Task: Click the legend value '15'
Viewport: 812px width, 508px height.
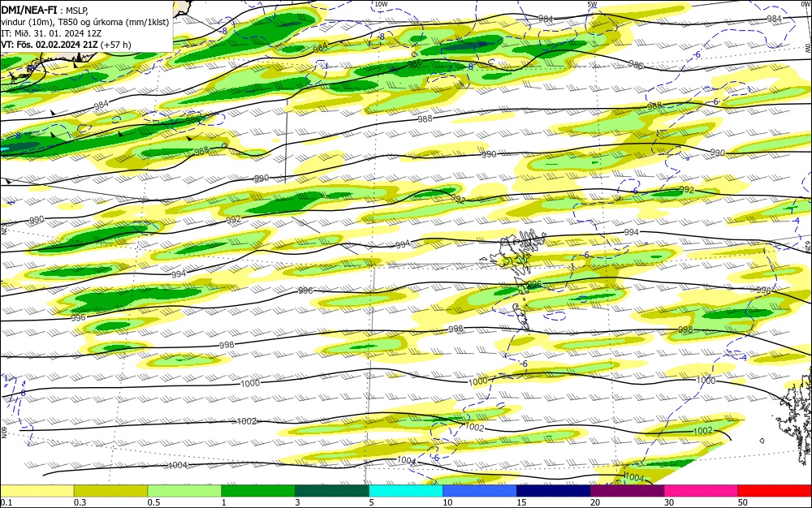Action: pyautogui.click(x=521, y=502)
